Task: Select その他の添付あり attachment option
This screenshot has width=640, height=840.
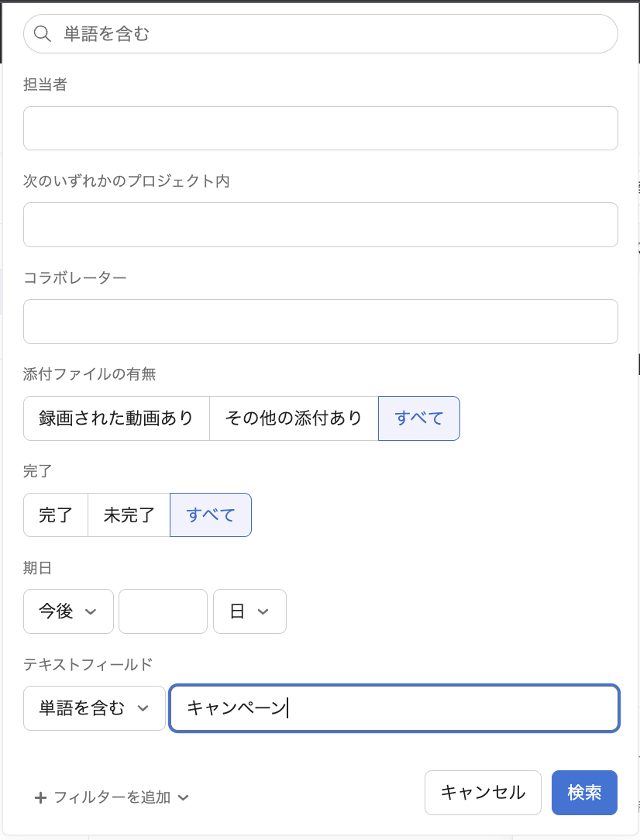Action: [x=294, y=418]
